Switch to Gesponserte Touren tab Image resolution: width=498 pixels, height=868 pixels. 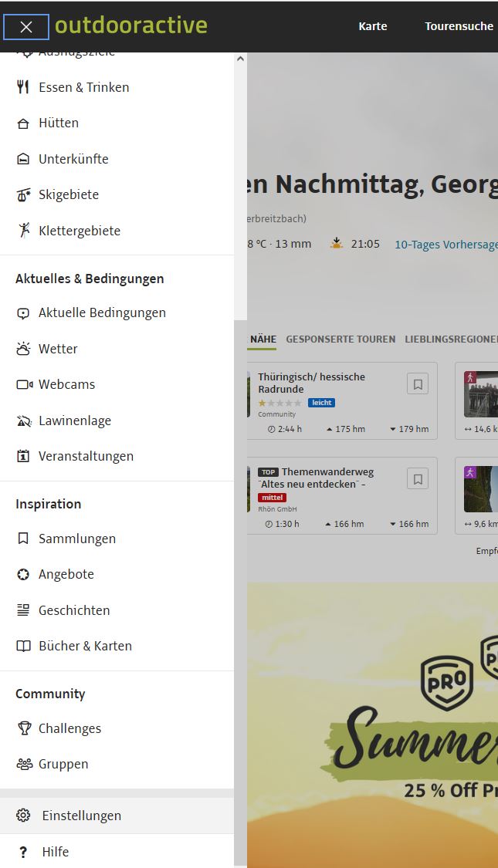[340, 339]
